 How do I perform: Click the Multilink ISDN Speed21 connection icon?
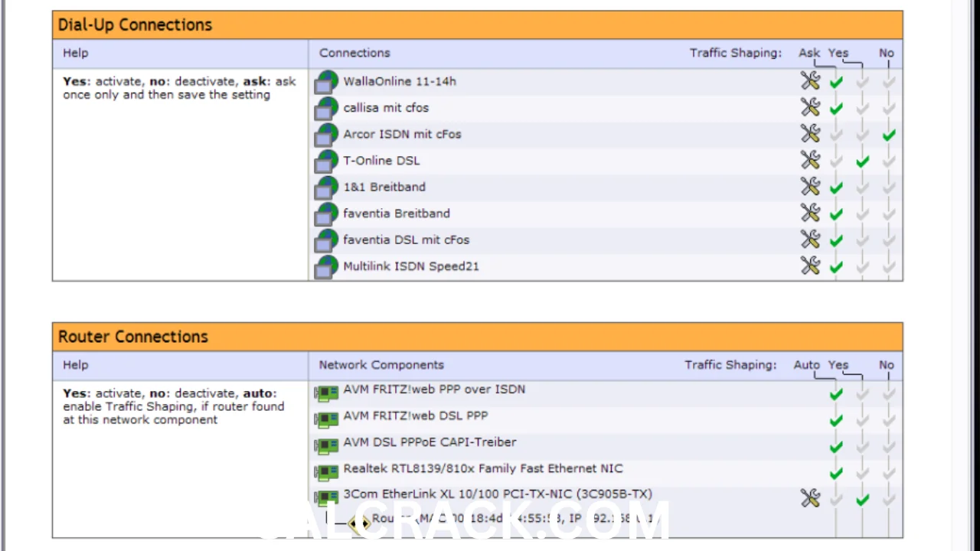pyautogui.click(x=326, y=266)
